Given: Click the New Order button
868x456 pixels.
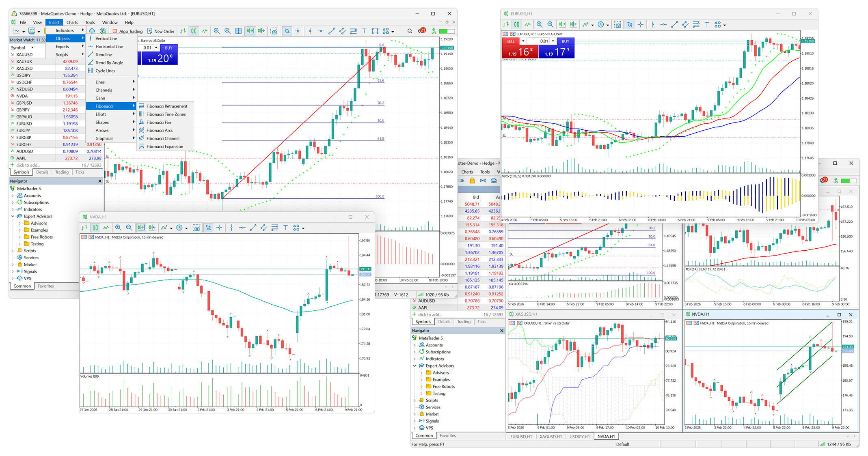Looking at the screenshot, I should (x=161, y=31).
